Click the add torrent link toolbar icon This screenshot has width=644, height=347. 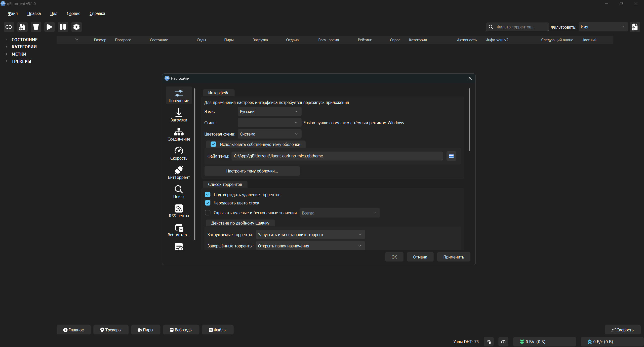(x=9, y=27)
